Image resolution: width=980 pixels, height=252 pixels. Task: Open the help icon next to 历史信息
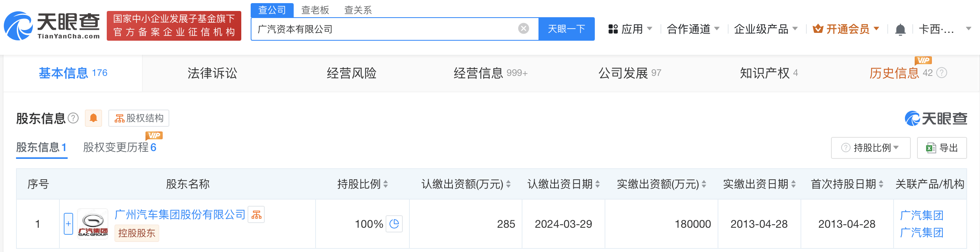pos(942,73)
